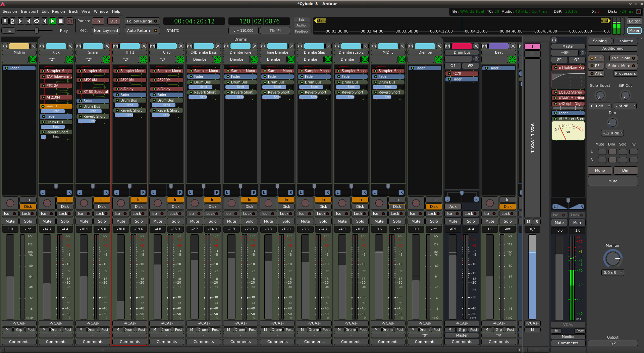Close the Beat strip using its X icon
644x353 pixels.
[x=513, y=46]
